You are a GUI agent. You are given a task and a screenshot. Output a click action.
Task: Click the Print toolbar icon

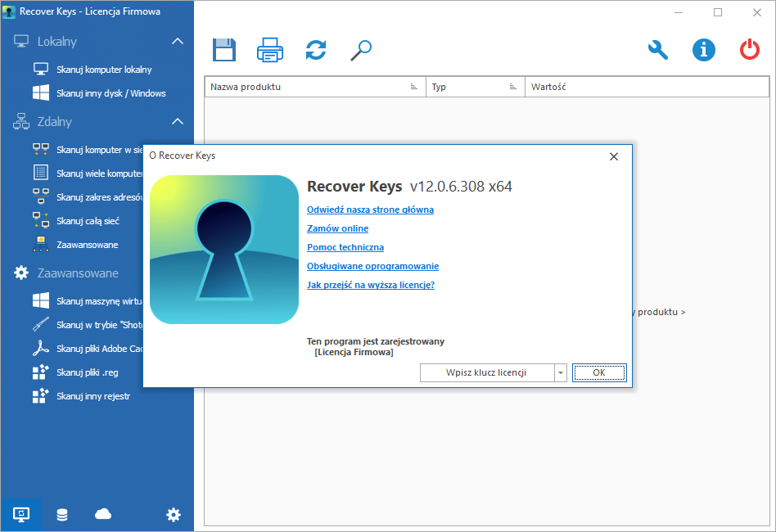coord(270,50)
